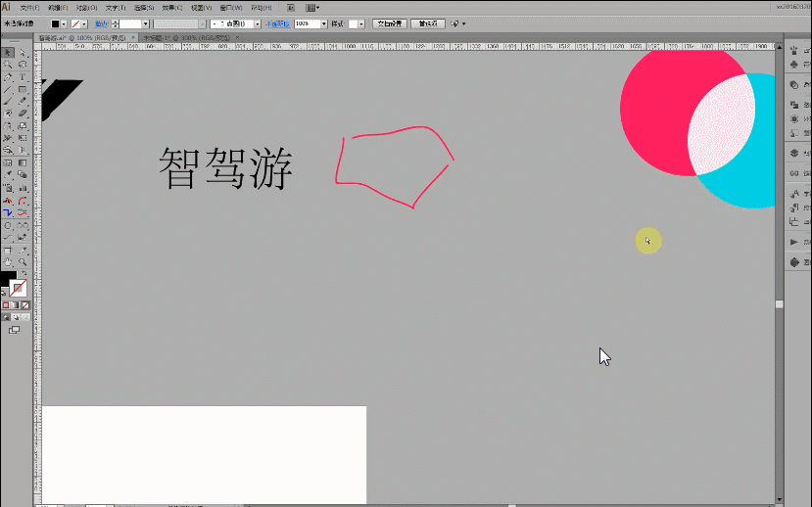Set paint type to solid Color
Screen dimensions: 812x507
6,305
